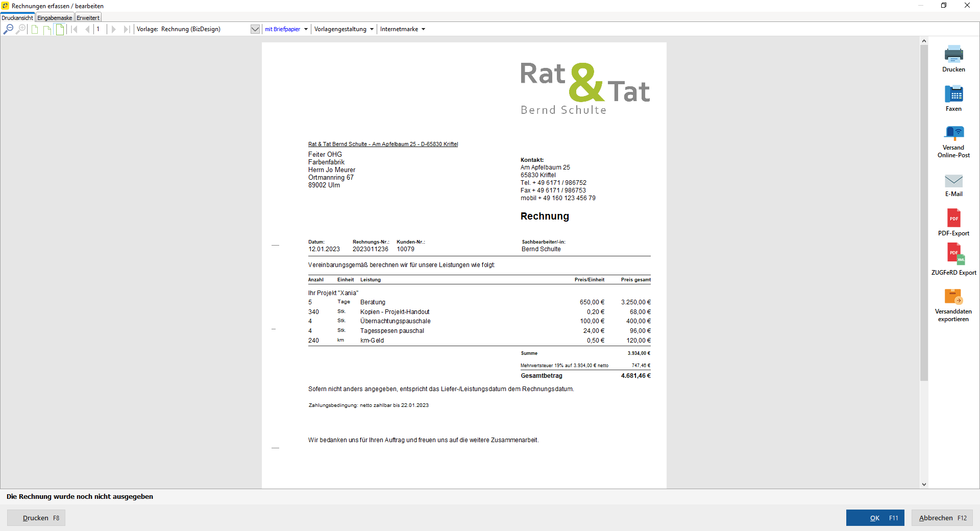Image resolution: width=980 pixels, height=531 pixels.
Task: Click the 'Beratung' line item
Action: coord(373,302)
